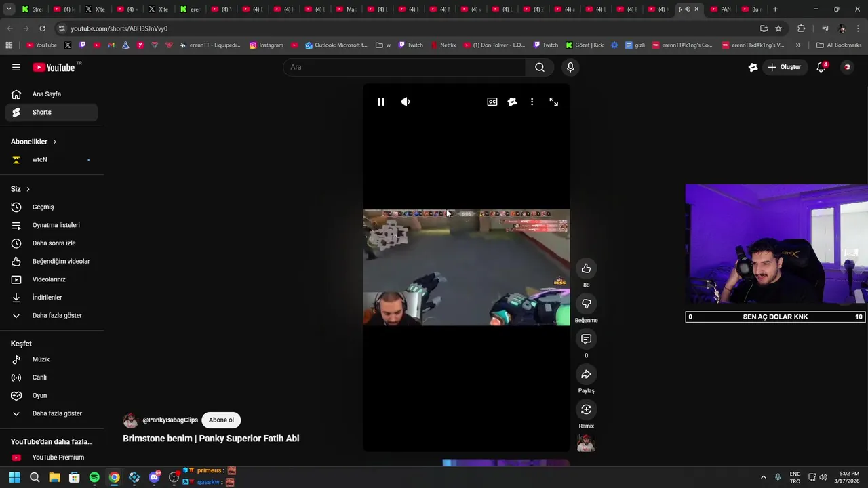Viewport: 868px width, 488px height.
Task: Open the YouTube hamburger guide menu
Action: (x=16, y=67)
